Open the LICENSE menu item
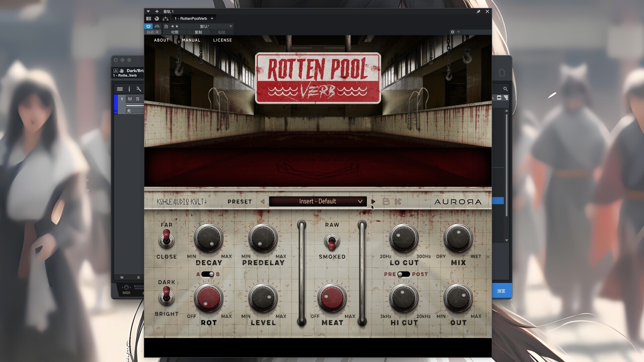644x362 pixels. point(222,40)
